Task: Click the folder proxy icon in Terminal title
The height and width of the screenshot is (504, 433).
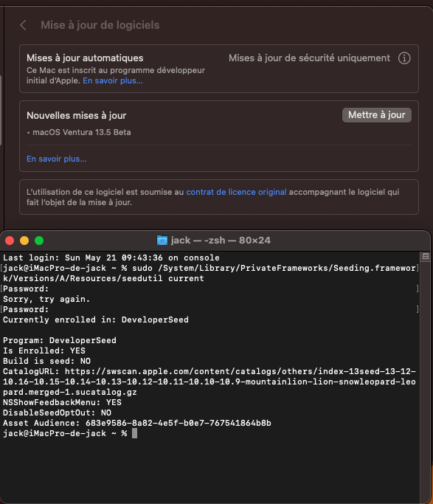Action: tap(162, 240)
